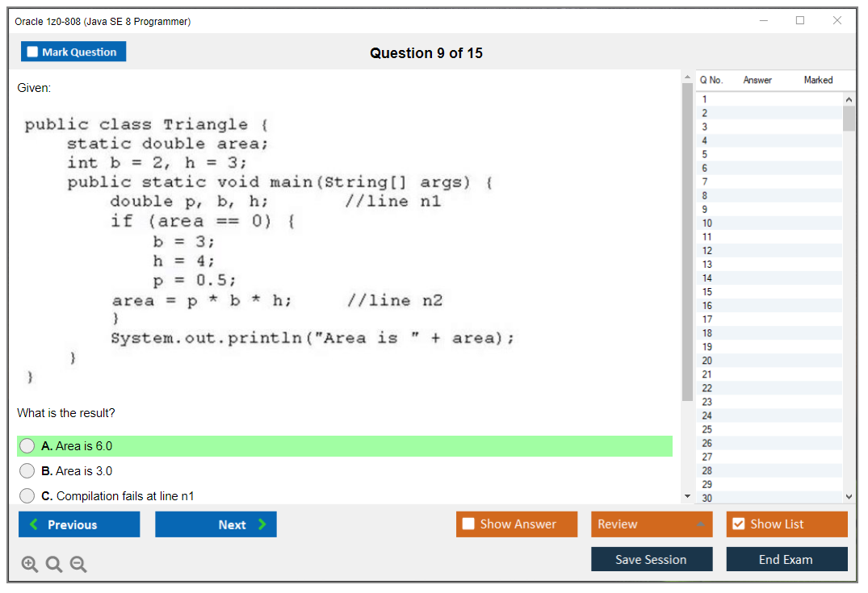Viewport: 868px width, 593px height.
Task: Click the Marked column header
Action: tap(818, 80)
